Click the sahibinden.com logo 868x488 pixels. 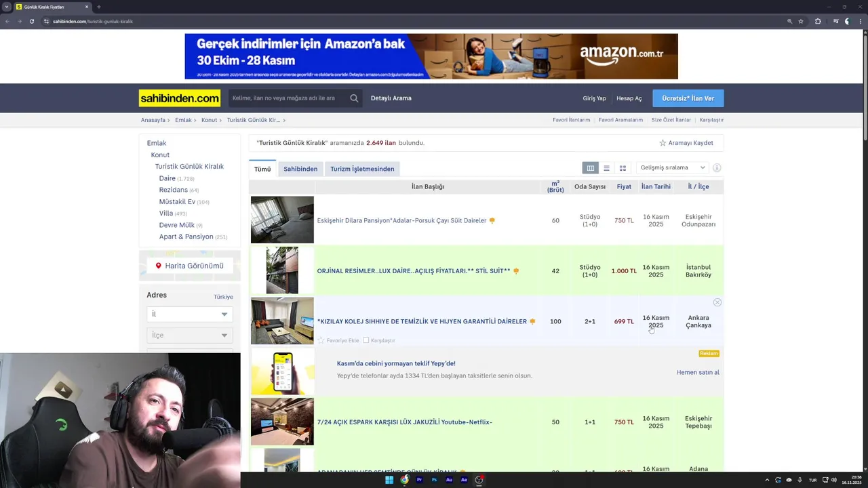click(x=180, y=98)
